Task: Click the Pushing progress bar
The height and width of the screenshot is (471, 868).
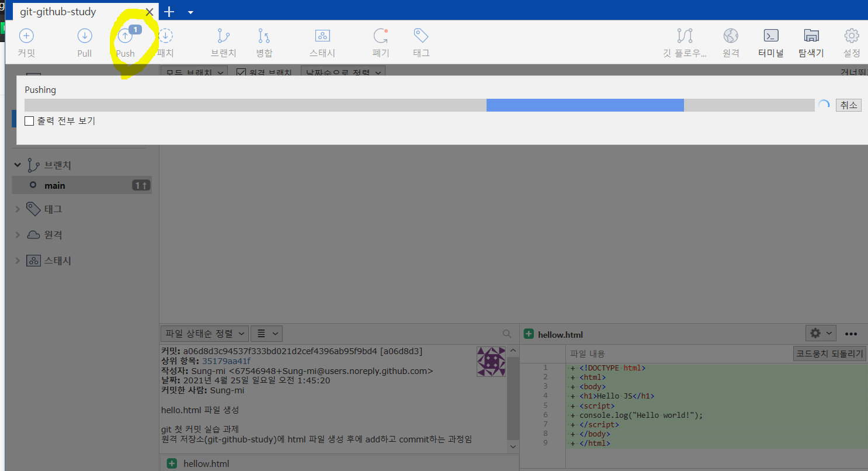Action: coord(419,105)
